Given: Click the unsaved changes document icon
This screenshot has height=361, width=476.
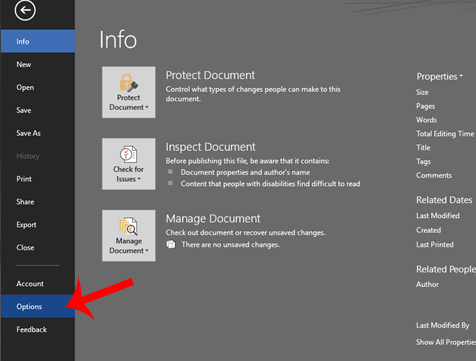Looking at the screenshot, I should [171, 244].
